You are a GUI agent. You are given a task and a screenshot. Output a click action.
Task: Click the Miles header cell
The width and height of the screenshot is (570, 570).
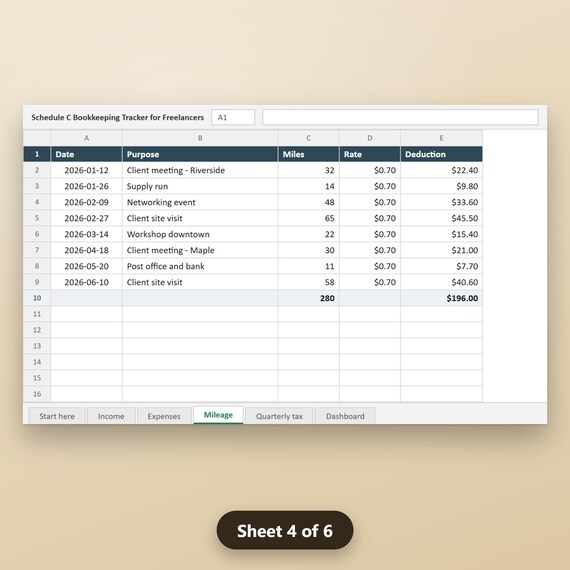tap(309, 154)
